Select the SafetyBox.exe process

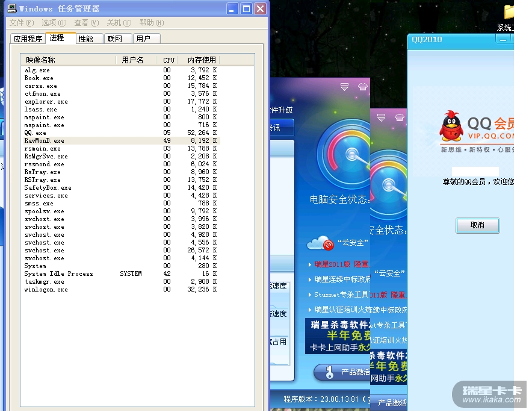[121, 187]
